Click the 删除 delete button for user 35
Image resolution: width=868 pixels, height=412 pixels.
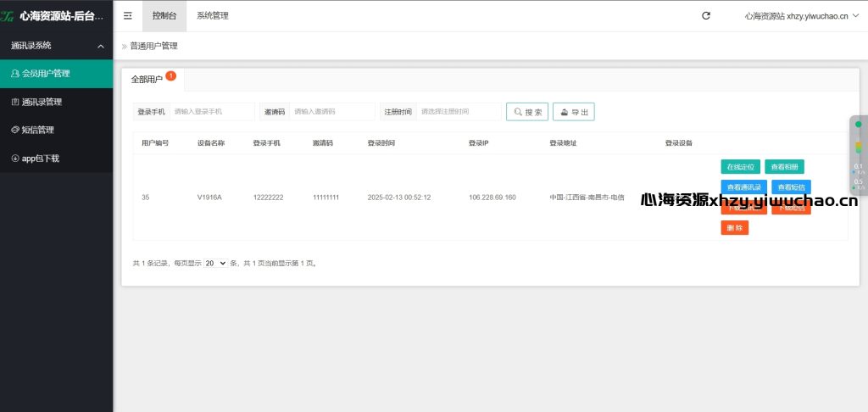point(735,227)
